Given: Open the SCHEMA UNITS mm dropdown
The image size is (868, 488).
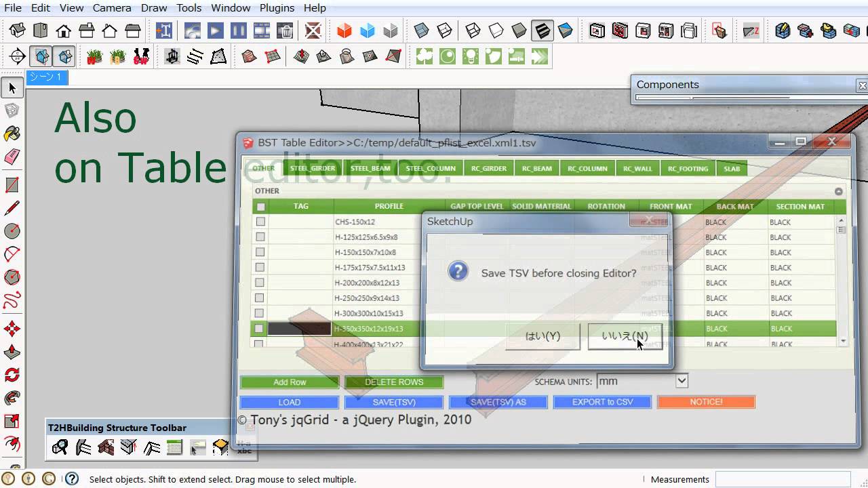Looking at the screenshot, I should point(642,381).
